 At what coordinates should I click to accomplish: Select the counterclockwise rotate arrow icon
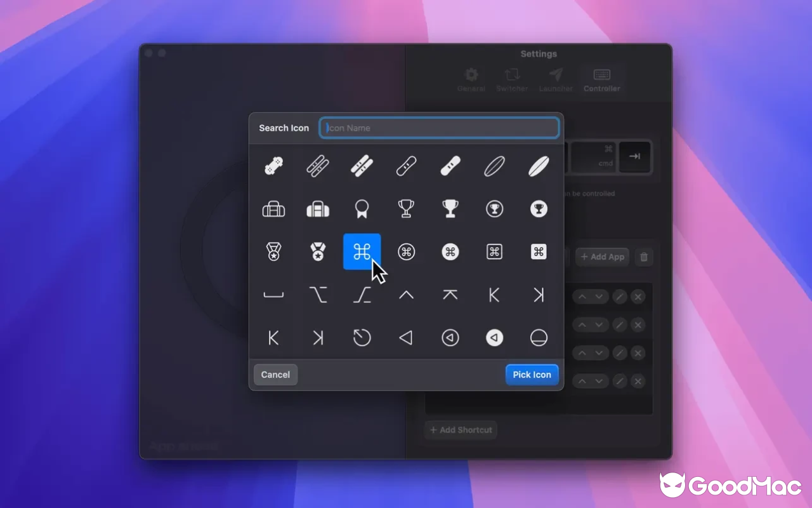pos(362,337)
